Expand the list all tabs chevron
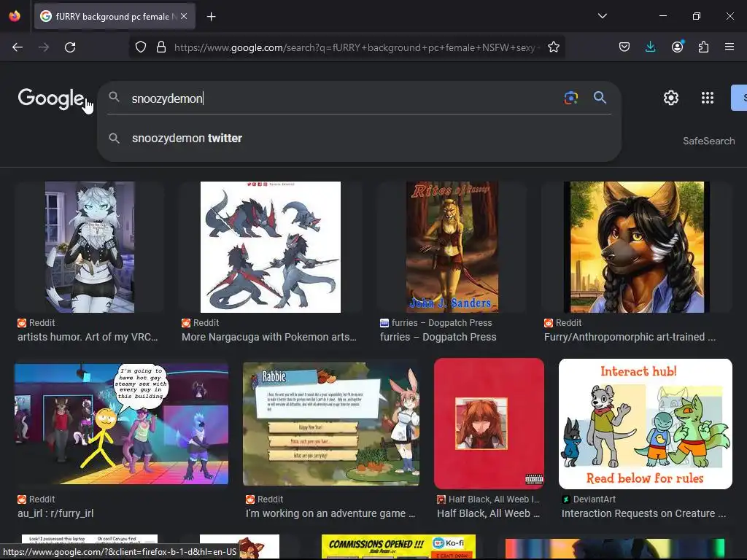This screenshot has height=560, width=747. (x=602, y=16)
